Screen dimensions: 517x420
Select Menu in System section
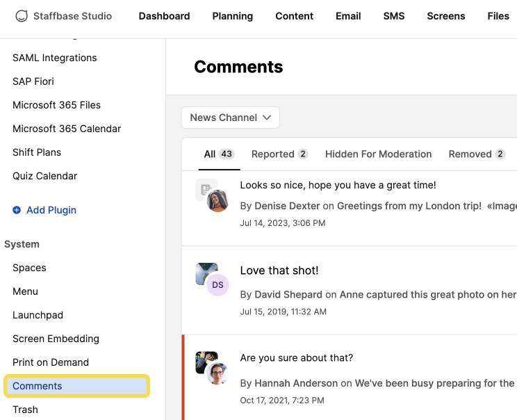(25, 291)
